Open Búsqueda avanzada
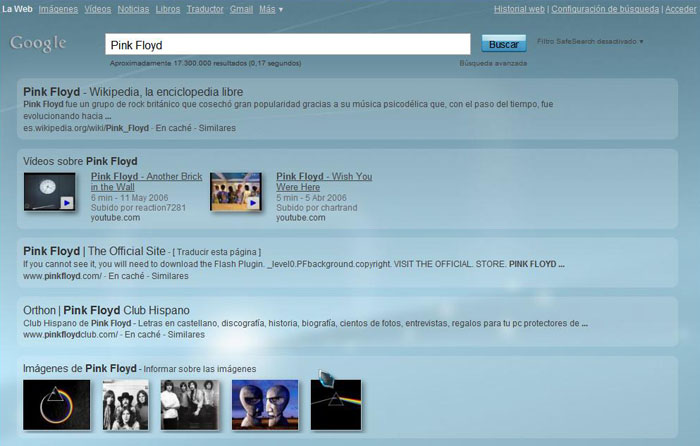700x446 pixels. (x=493, y=63)
